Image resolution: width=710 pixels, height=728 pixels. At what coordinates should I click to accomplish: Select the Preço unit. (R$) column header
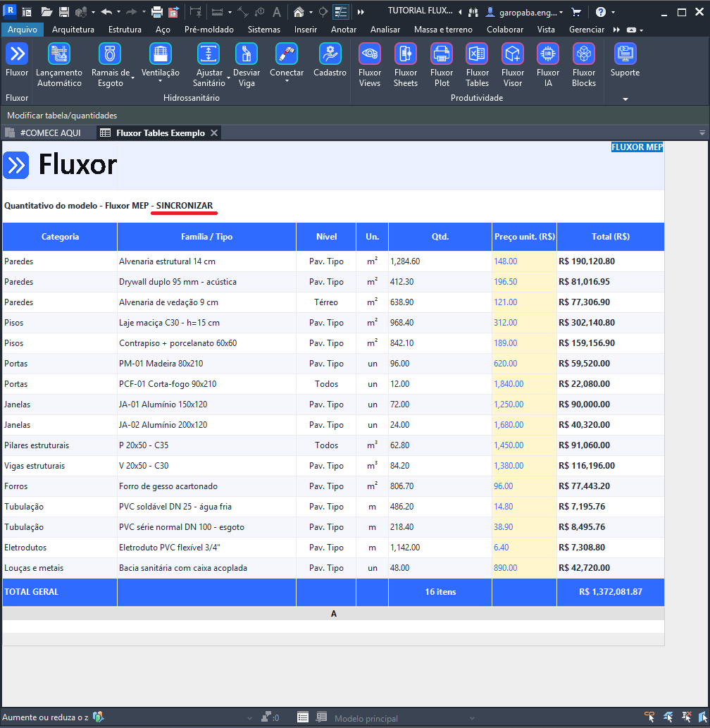pyautogui.click(x=524, y=237)
